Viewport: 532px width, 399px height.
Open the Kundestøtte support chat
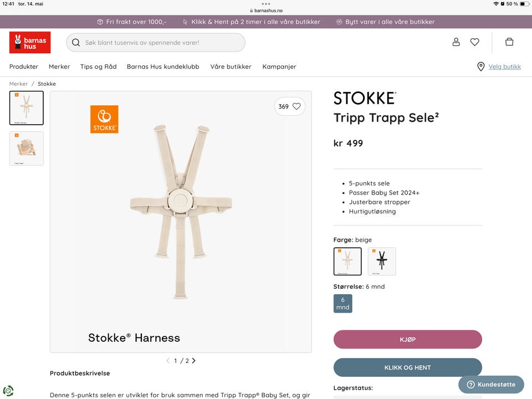(x=491, y=385)
